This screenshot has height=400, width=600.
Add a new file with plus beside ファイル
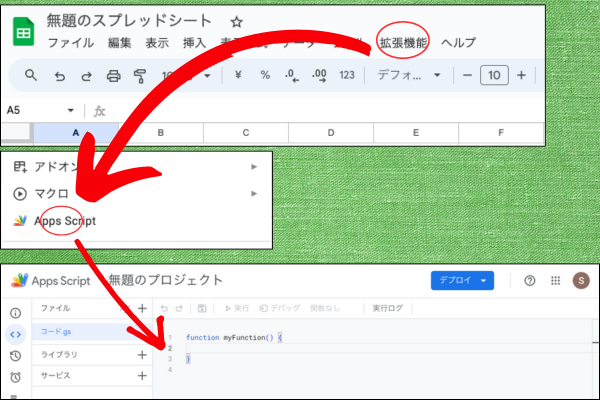coord(142,309)
